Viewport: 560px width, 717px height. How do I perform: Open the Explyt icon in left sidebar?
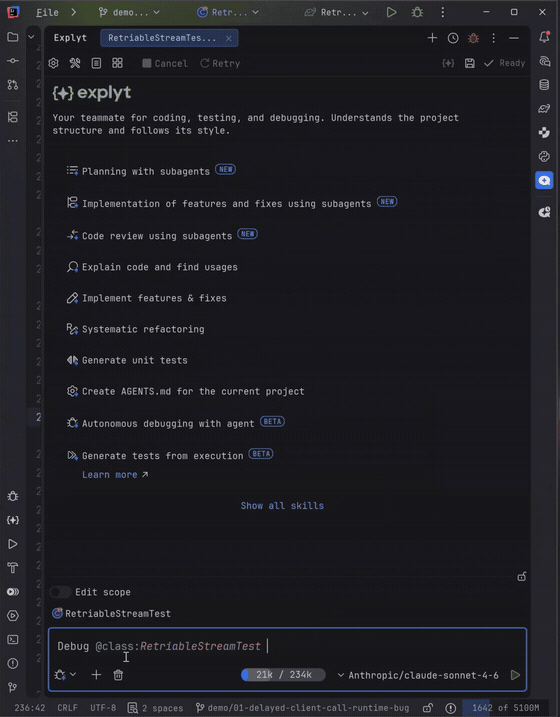tap(13, 520)
